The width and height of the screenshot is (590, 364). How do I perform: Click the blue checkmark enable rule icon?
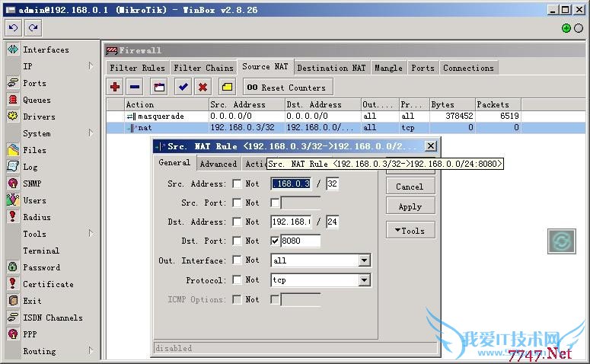point(183,87)
